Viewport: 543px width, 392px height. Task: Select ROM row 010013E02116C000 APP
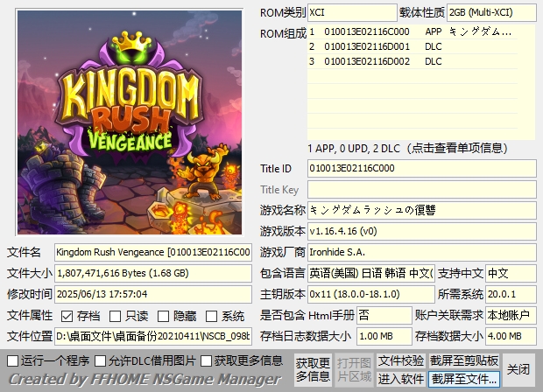(x=413, y=31)
